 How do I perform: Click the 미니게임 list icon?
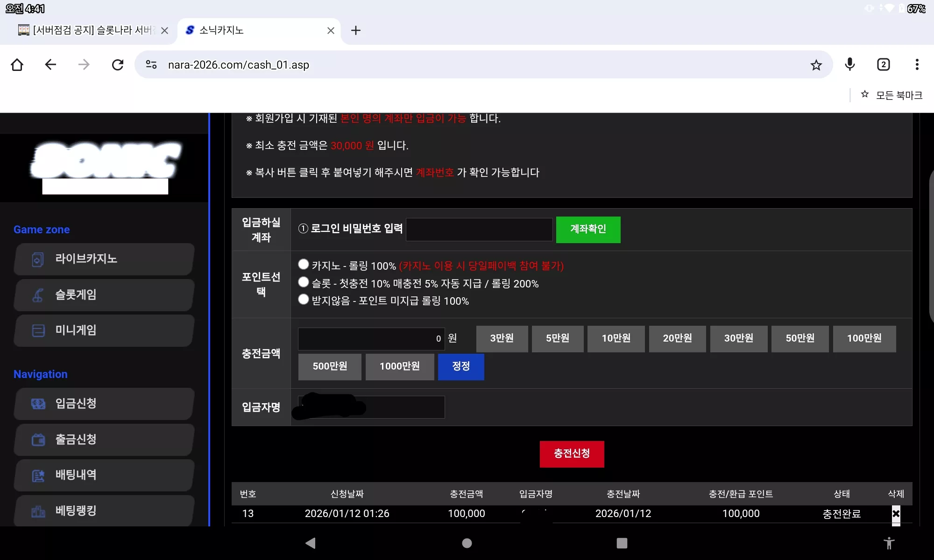click(38, 331)
